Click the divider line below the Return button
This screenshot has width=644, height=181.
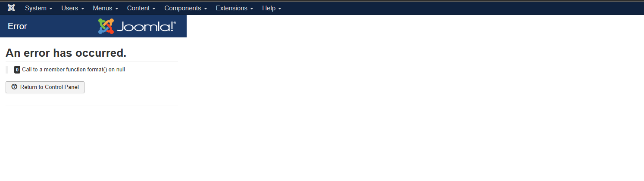coord(91,105)
